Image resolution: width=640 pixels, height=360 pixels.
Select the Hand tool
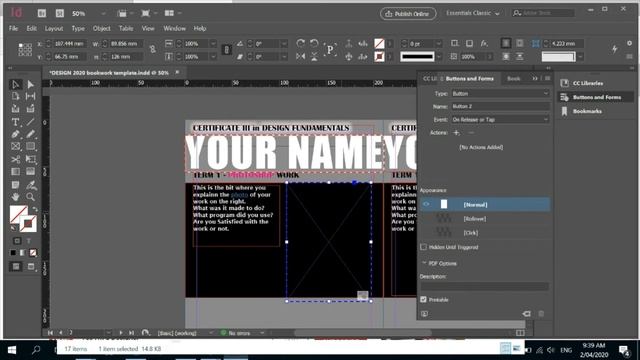click(16, 197)
